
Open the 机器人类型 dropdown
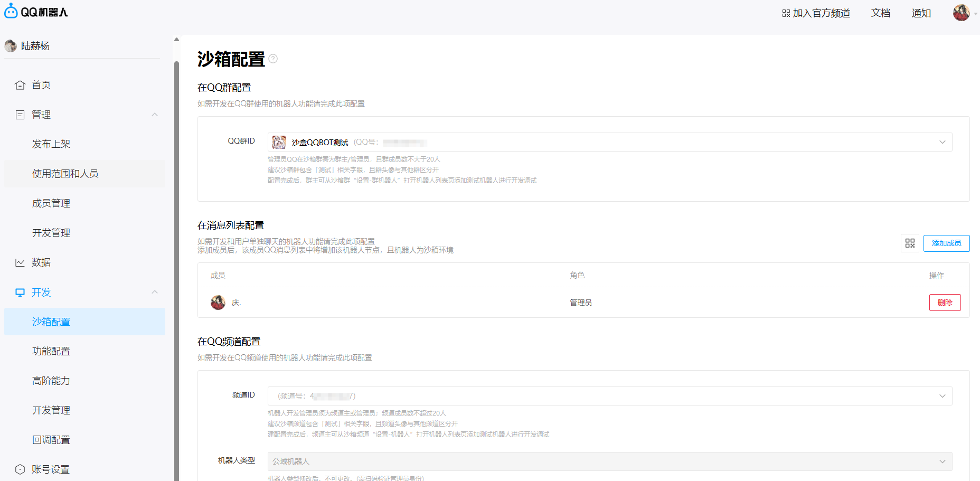(x=942, y=461)
